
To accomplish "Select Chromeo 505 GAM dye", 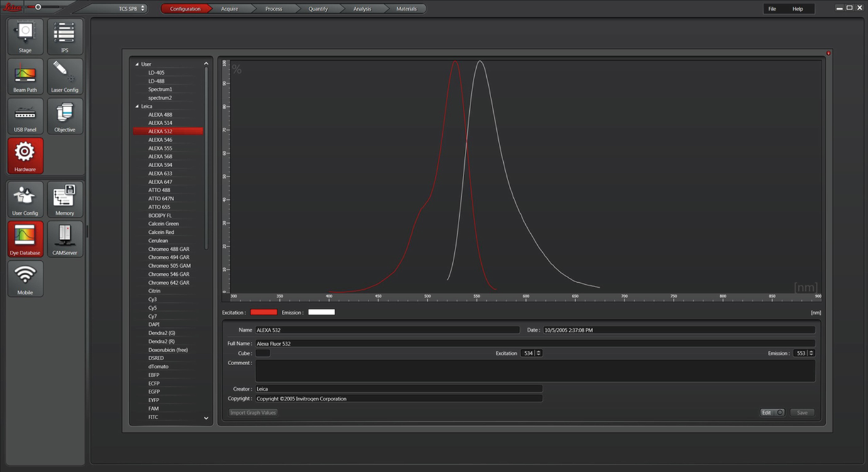I will point(168,266).
